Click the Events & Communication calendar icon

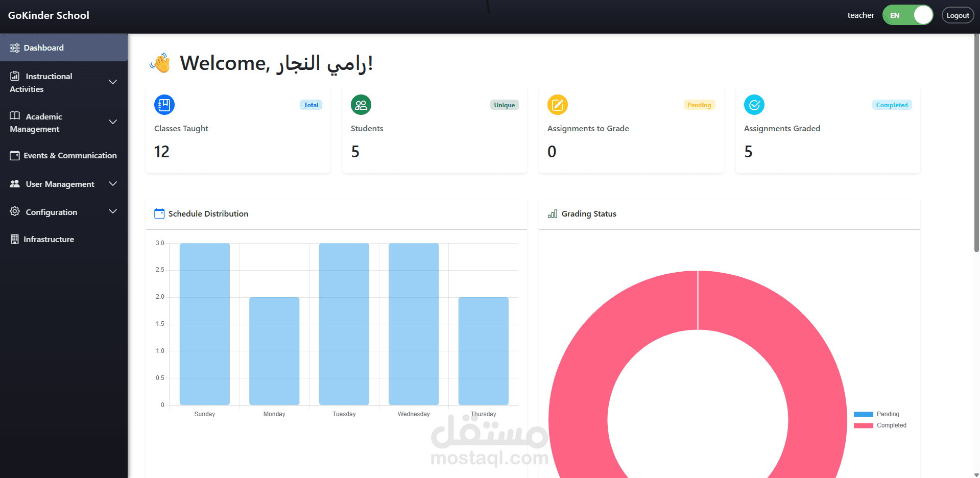(15, 156)
